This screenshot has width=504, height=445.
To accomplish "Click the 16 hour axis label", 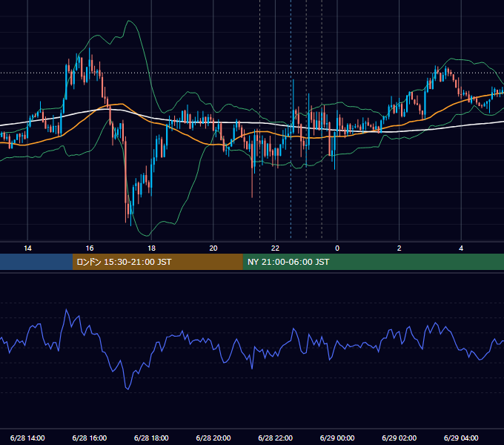I will point(90,248).
